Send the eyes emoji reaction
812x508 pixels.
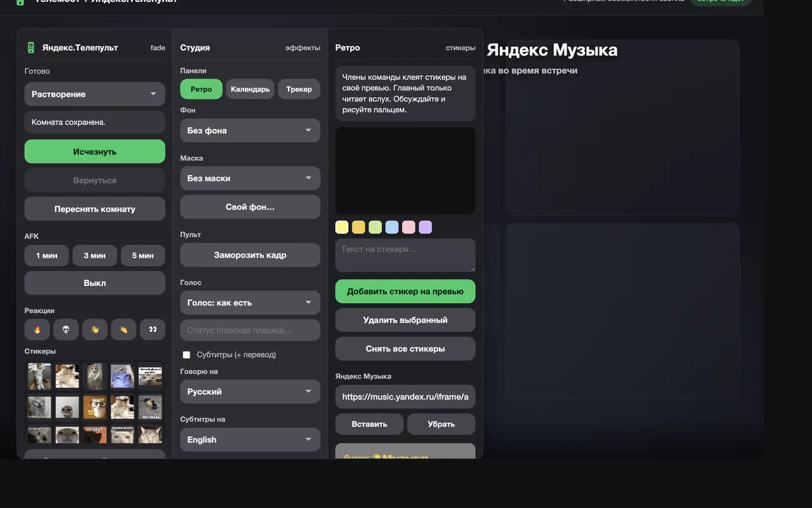pyautogui.click(x=152, y=330)
